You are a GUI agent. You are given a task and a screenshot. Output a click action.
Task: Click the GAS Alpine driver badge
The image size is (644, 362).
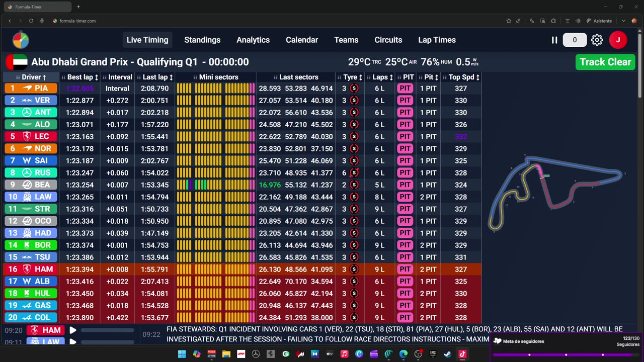31,306
